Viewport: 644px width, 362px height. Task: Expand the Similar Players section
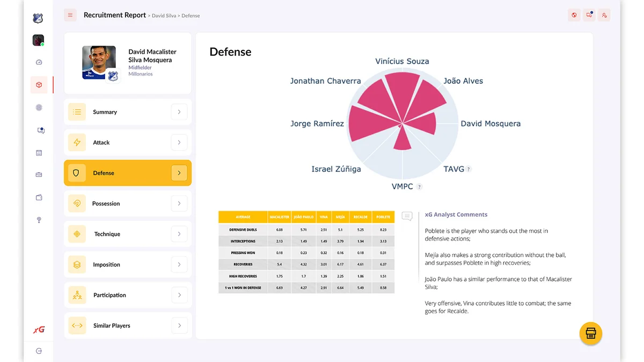click(179, 326)
